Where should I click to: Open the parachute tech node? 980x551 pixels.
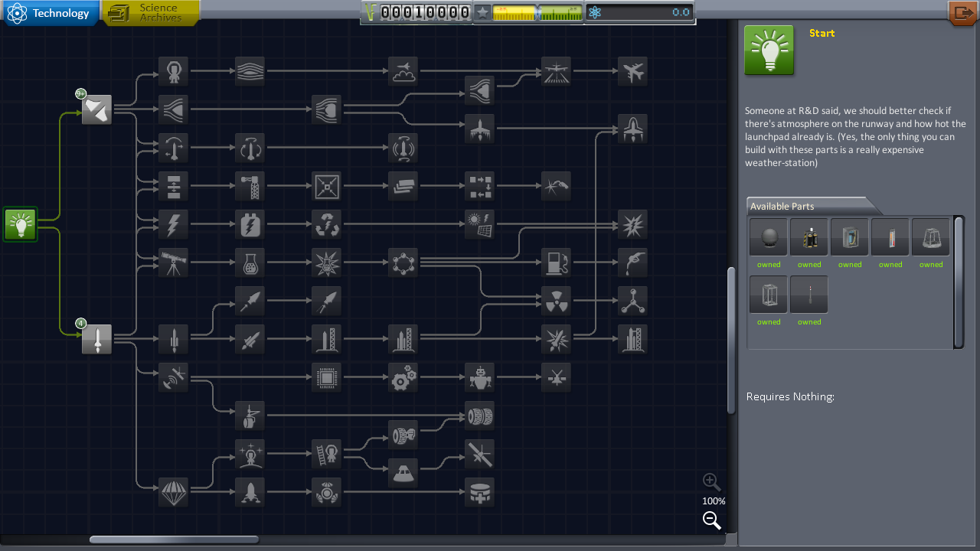coord(173,492)
